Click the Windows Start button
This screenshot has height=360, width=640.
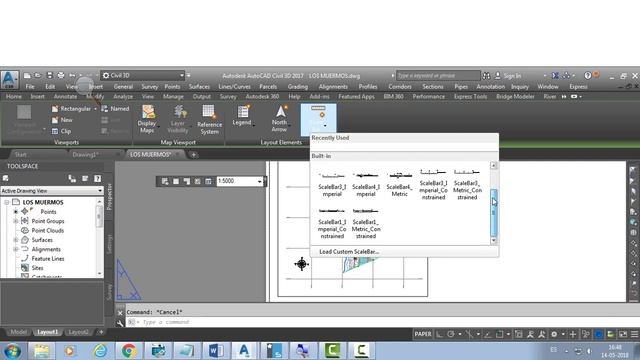pos(12,351)
